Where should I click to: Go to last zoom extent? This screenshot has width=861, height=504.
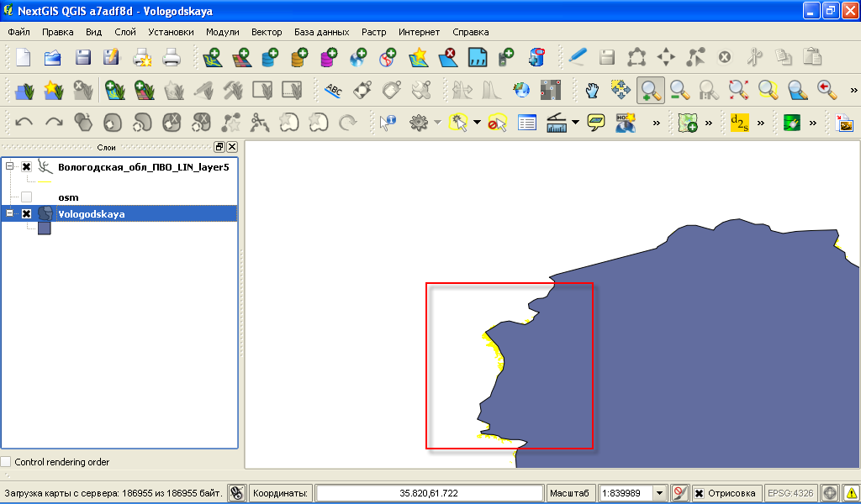pyautogui.click(x=827, y=90)
